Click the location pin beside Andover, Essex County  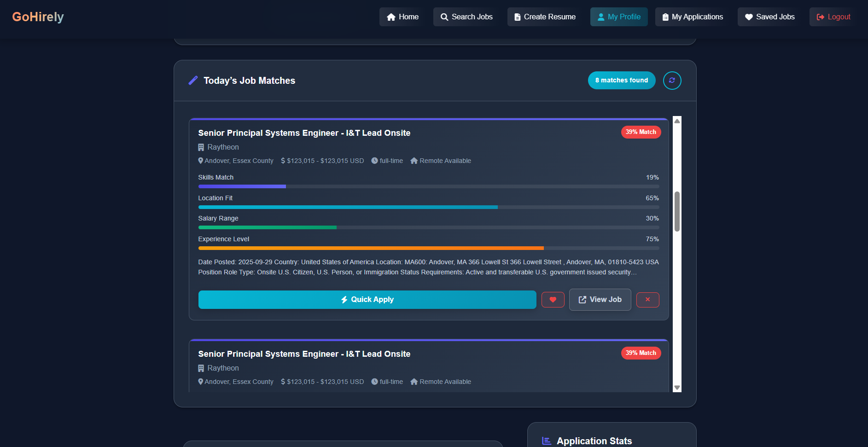tap(200, 161)
